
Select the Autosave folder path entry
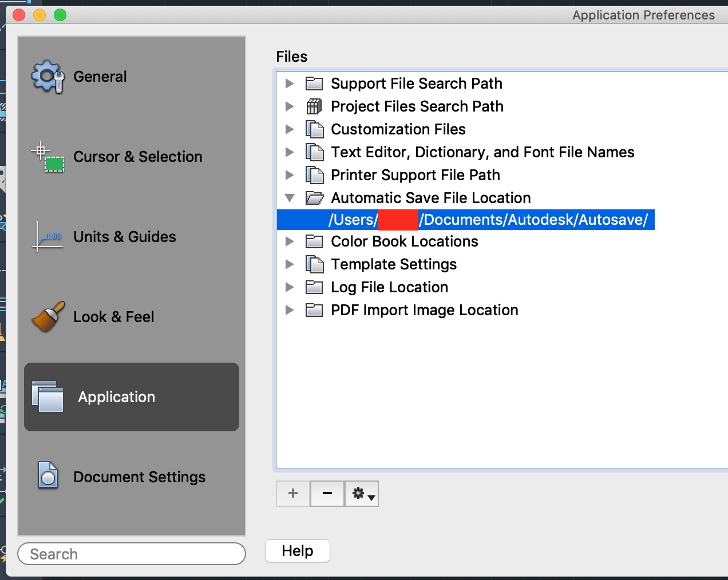click(x=488, y=220)
